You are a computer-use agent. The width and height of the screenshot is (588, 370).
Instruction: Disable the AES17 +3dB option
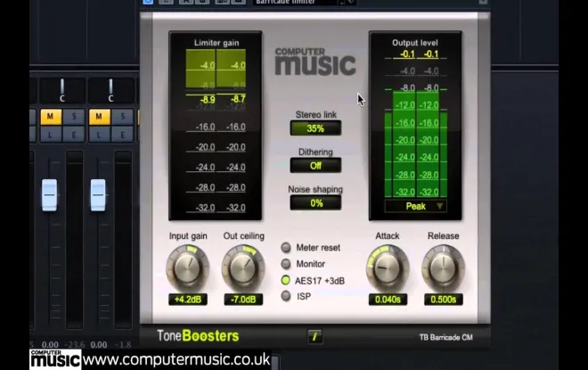click(x=286, y=280)
